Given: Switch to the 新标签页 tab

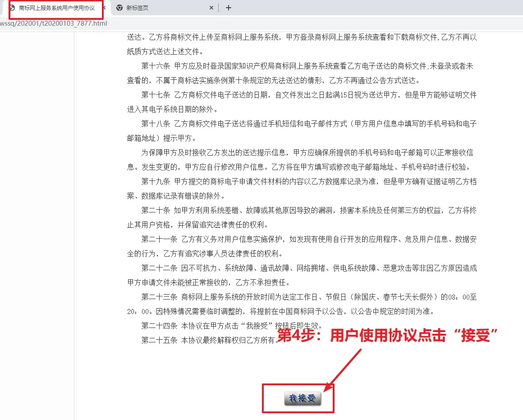Looking at the screenshot, I should [x=138, y=8].
